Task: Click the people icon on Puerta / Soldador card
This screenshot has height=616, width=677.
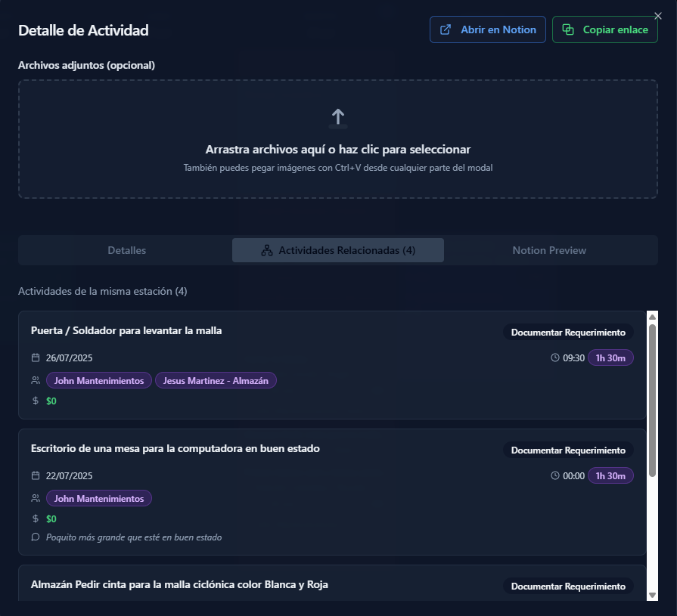Action: pyautogui.click(x=36, y=380)
